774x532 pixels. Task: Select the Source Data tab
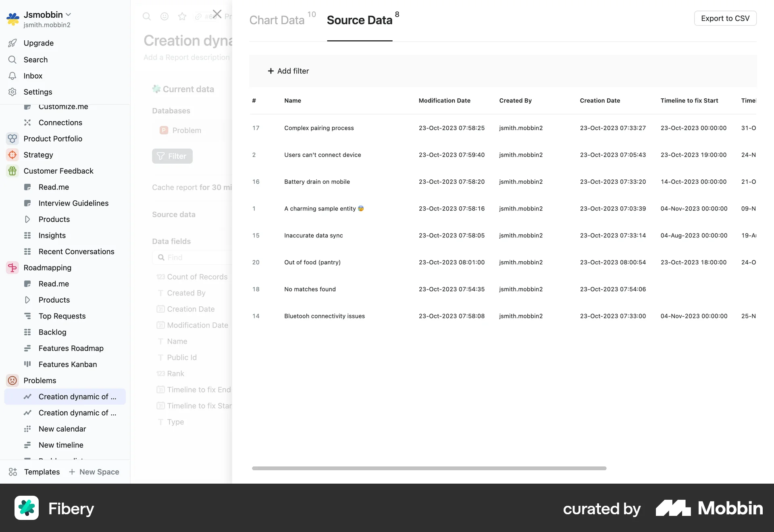[360, 20]
